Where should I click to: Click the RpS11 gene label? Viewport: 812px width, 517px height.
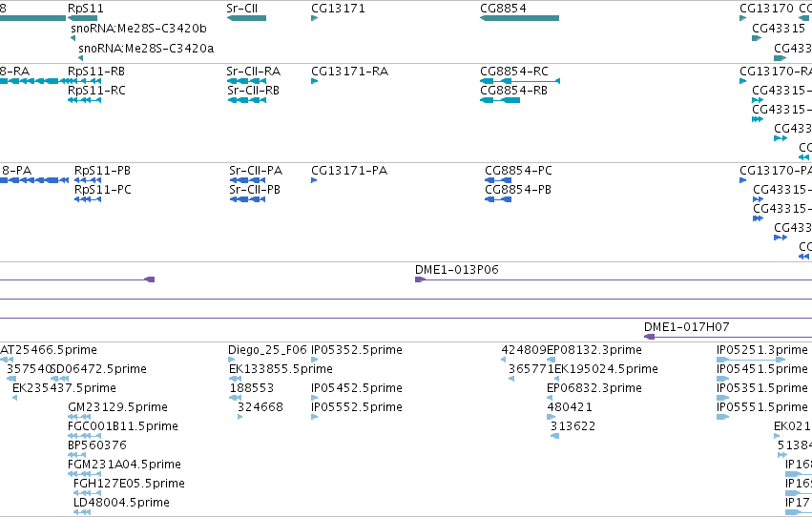coord(86,9)
